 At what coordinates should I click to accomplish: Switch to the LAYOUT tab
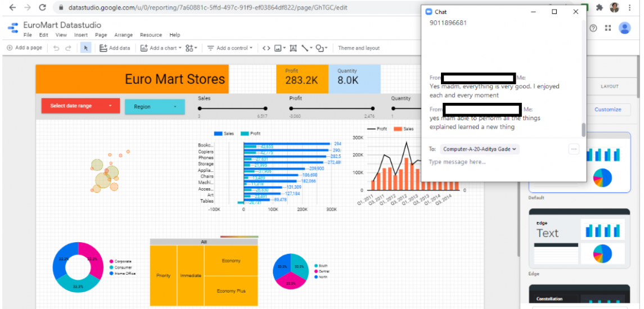coord(610,87)
